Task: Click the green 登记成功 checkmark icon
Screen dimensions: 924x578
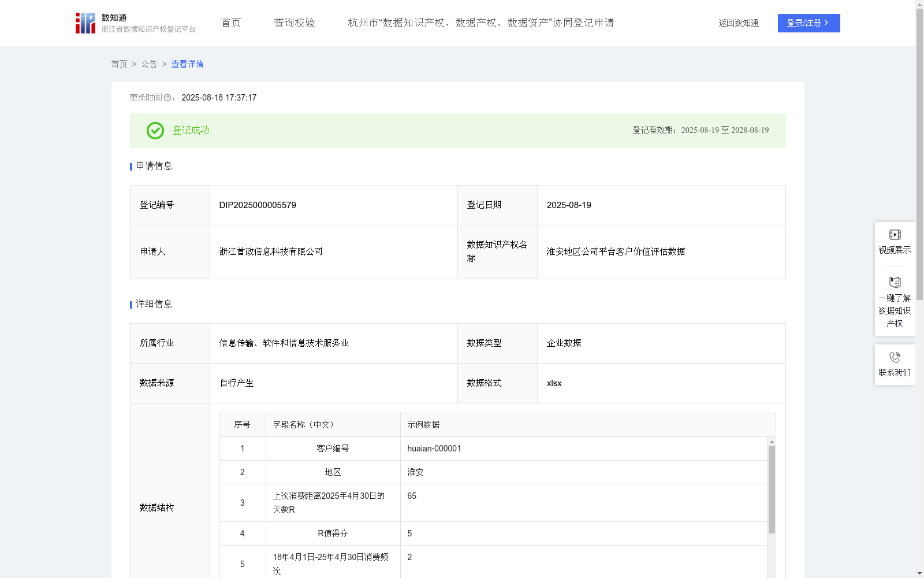Action: click(155, 131)
